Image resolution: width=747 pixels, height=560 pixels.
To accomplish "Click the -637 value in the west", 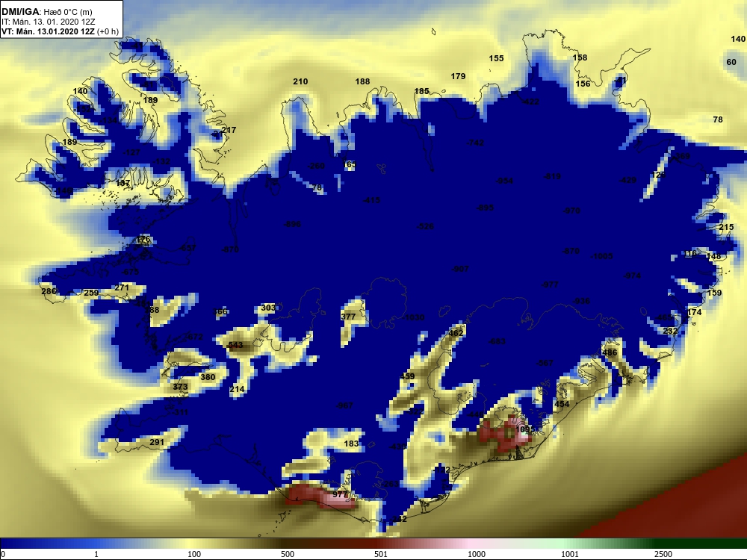I will tap(187, 248).
